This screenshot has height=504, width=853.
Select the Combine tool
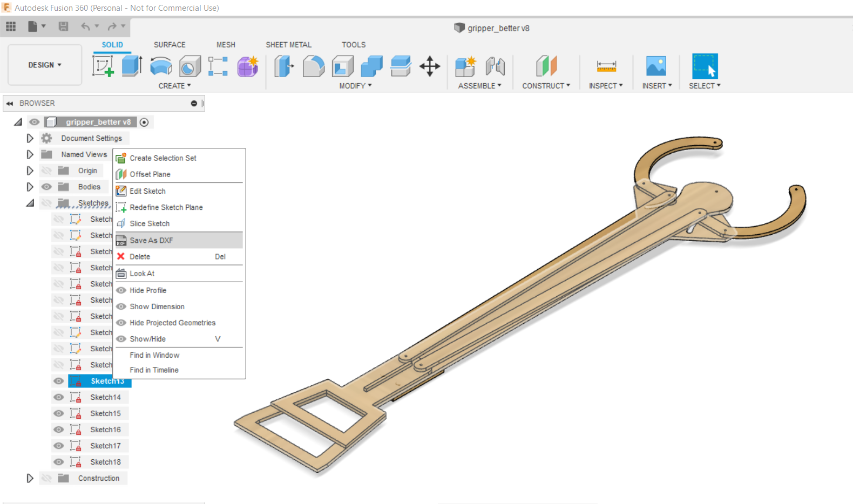371,66
